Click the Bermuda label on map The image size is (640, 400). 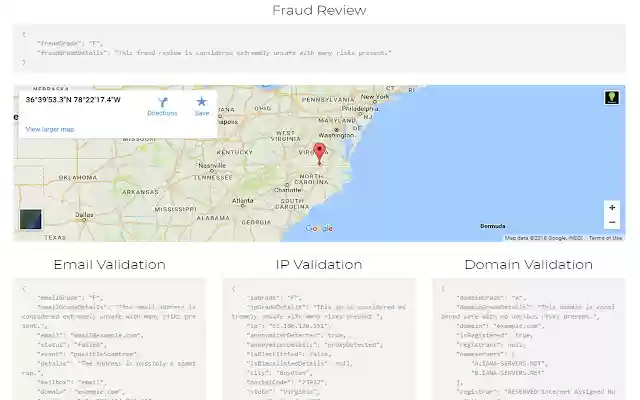coord(493,226)
